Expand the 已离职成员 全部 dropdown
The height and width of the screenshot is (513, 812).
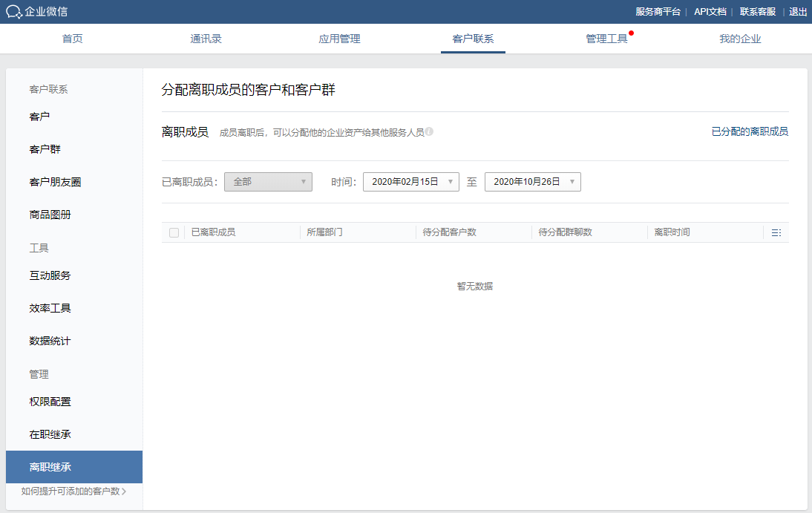click(x=268, y=182)
